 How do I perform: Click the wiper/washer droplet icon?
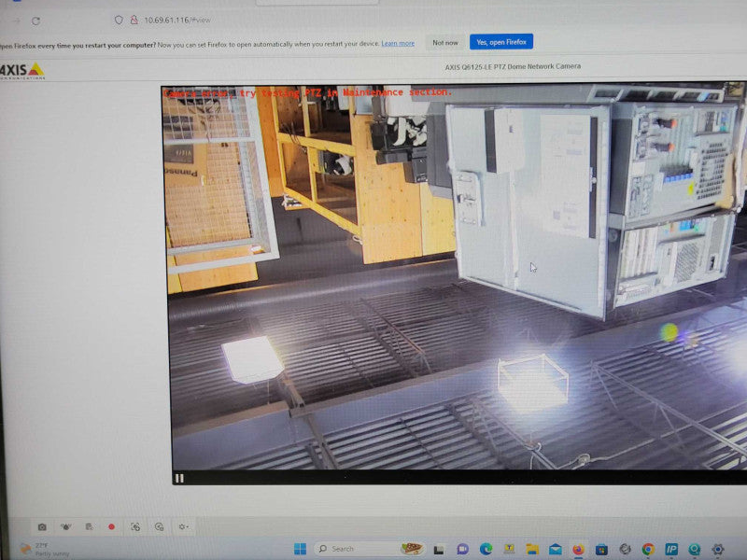(x=65, y=526)
